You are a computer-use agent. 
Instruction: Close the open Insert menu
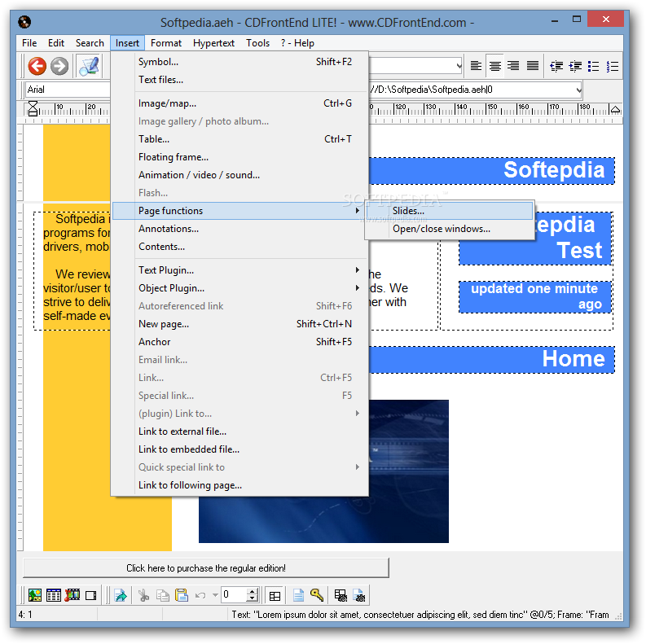[127, 43]
